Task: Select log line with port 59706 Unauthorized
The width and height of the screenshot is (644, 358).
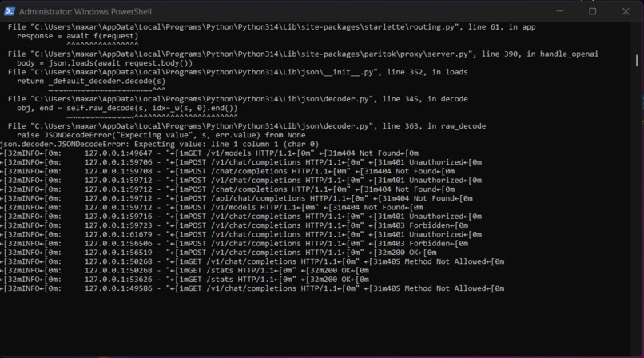Action: (x=241, y=162)
